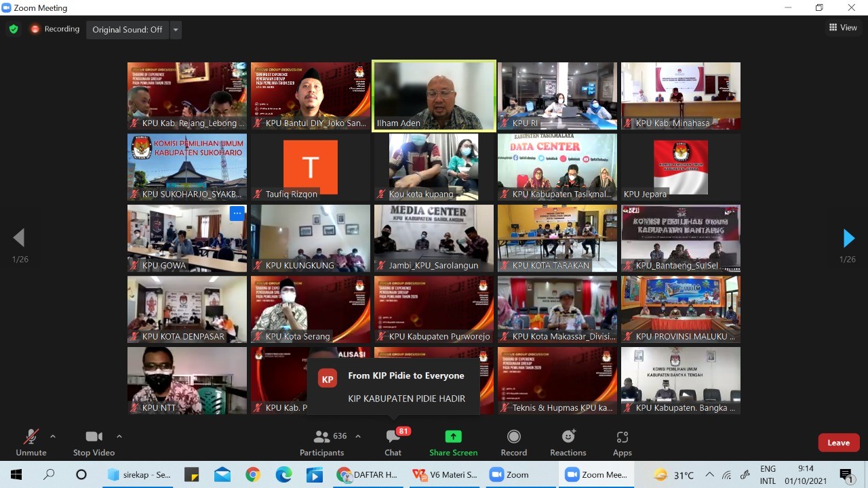Expand video options next to Stop Video
The height and width of the screenshot is (488, 868).
119,436
